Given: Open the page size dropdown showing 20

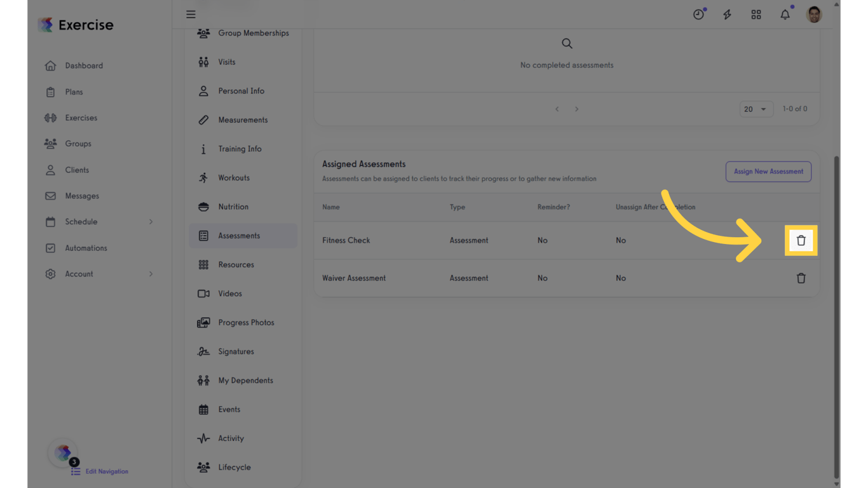Looking at the screenshot, I should 756,109.
